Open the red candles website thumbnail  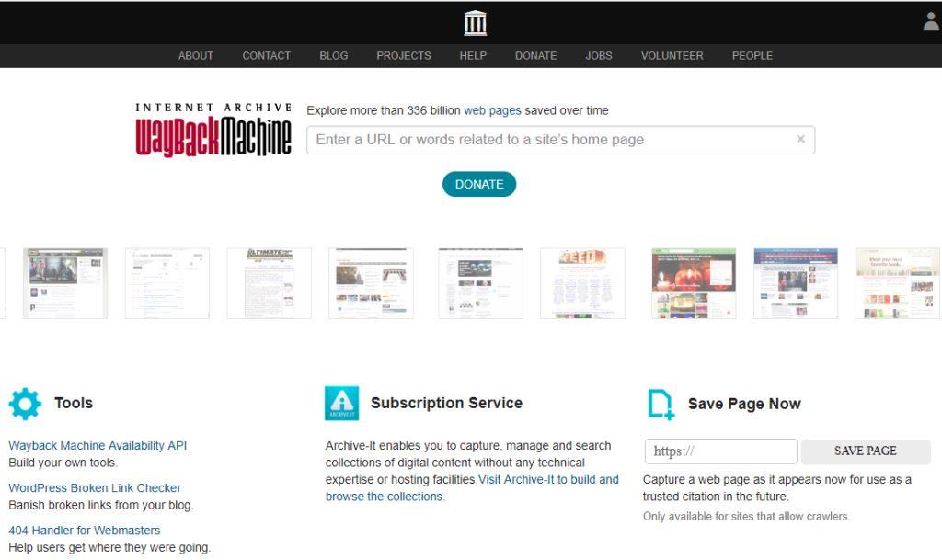click(x=693, y=283)
